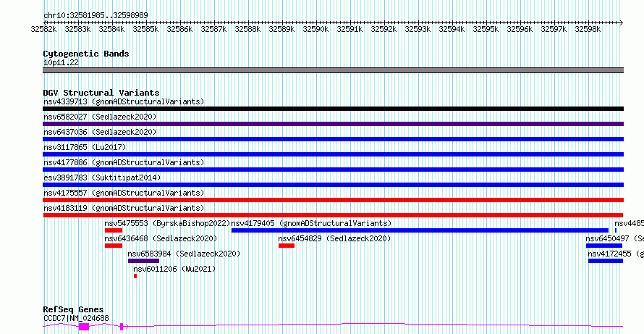Select the full-width purple nsv6582027 bar
This screenshot has height=334, width=644.
click(x=333, y=124)
